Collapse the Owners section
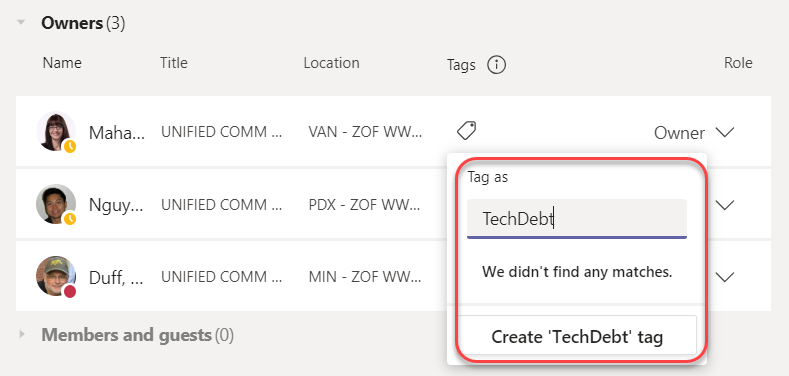This screenshot has width=789, height=376. click(x=21, y=23)
